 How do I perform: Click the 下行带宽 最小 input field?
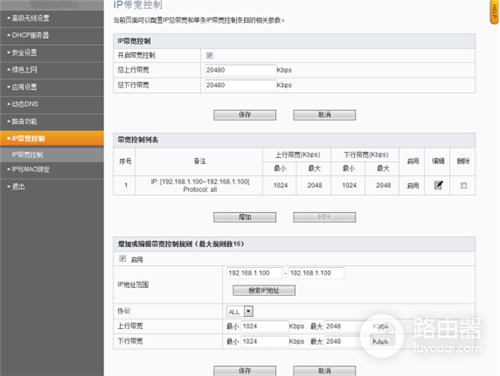click(265, 341)
